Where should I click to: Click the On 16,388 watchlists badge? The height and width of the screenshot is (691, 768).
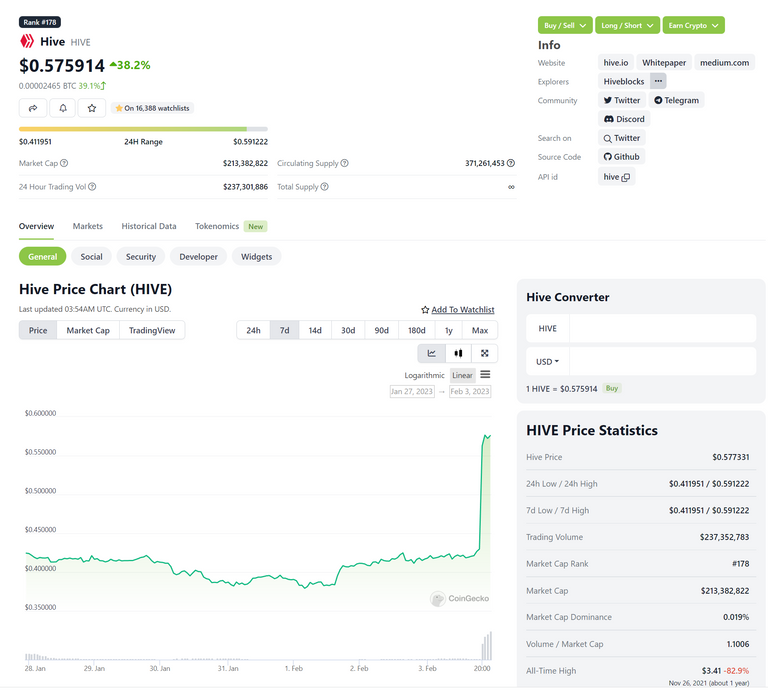152,108
